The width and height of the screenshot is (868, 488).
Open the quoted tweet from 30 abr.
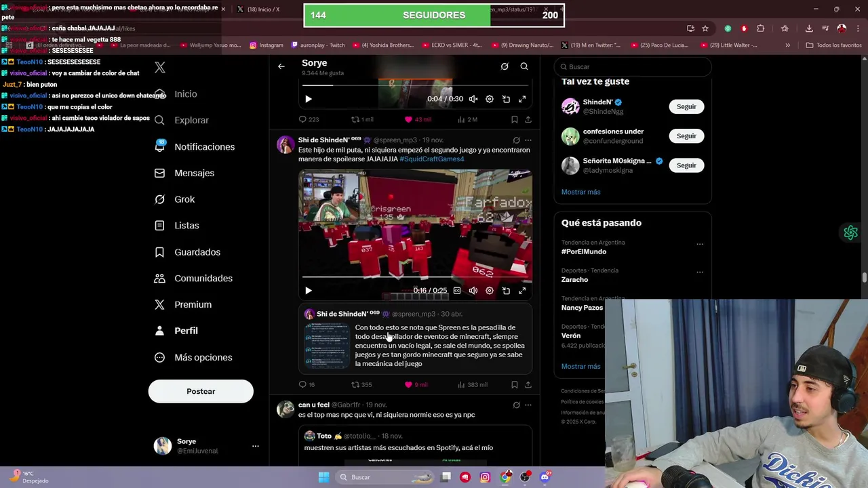(x=415, y=340)
